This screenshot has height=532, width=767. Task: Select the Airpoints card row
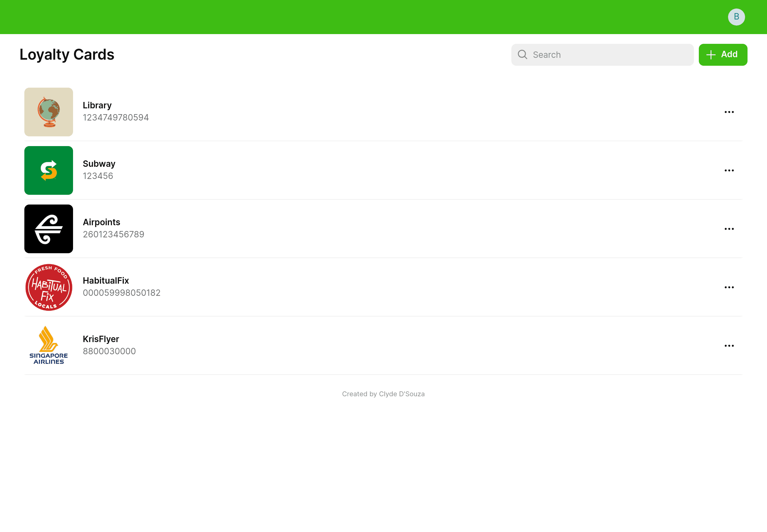pos(383,229)
